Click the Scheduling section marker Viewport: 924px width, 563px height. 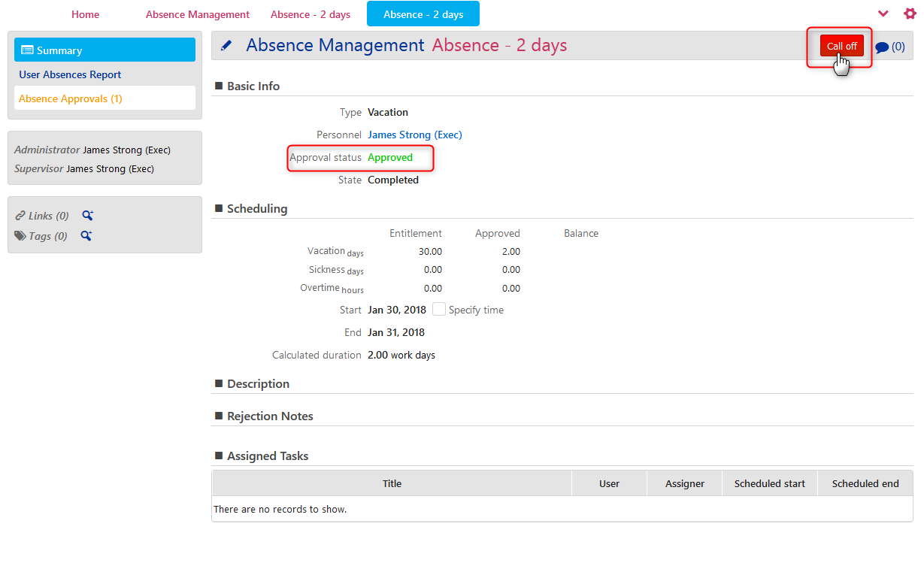pyautogui.click(x=217, y=208)
